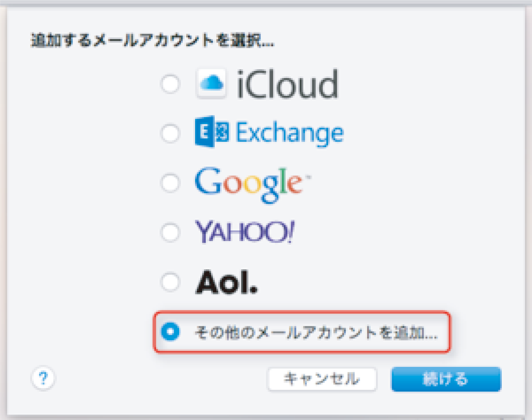
Task: Click the YAHOO! logo
Action: coord(245,232)
